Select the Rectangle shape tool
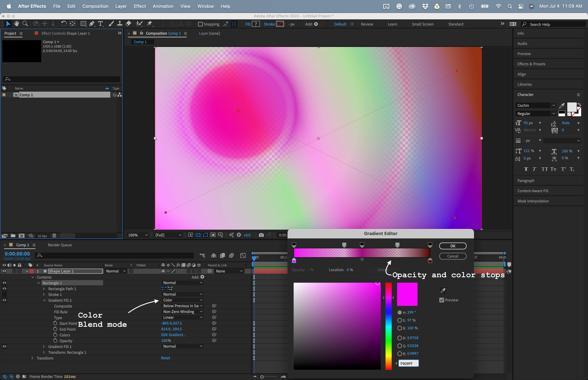 (83, 24)
